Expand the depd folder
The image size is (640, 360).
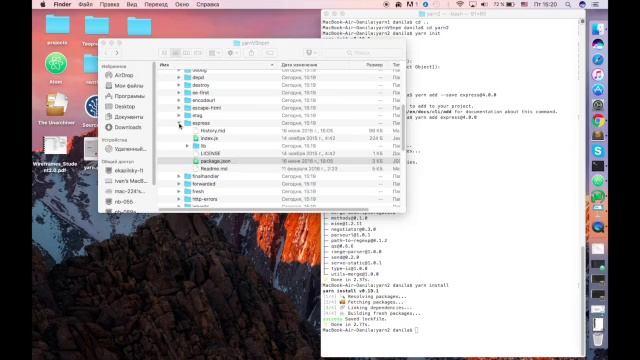(x=178, y=78)
